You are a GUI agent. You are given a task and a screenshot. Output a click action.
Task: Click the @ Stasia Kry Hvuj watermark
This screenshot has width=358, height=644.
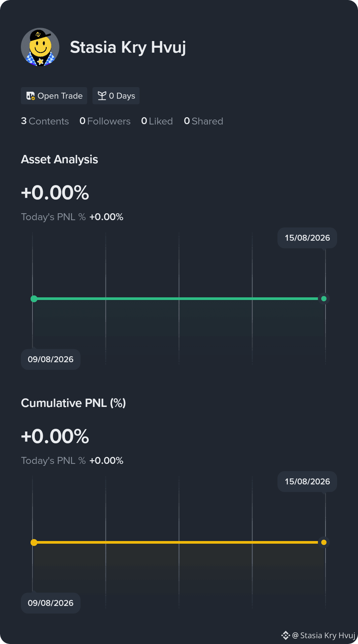pos(324,635)
